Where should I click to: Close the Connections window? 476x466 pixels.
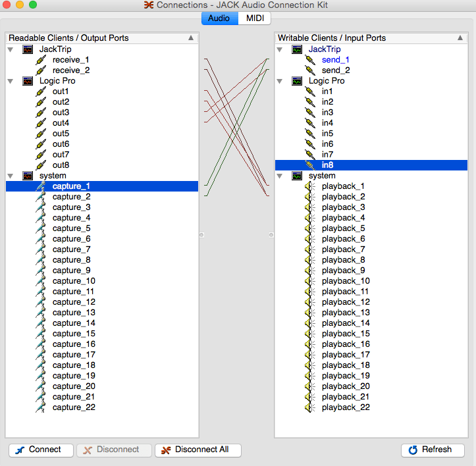(7, 5)
